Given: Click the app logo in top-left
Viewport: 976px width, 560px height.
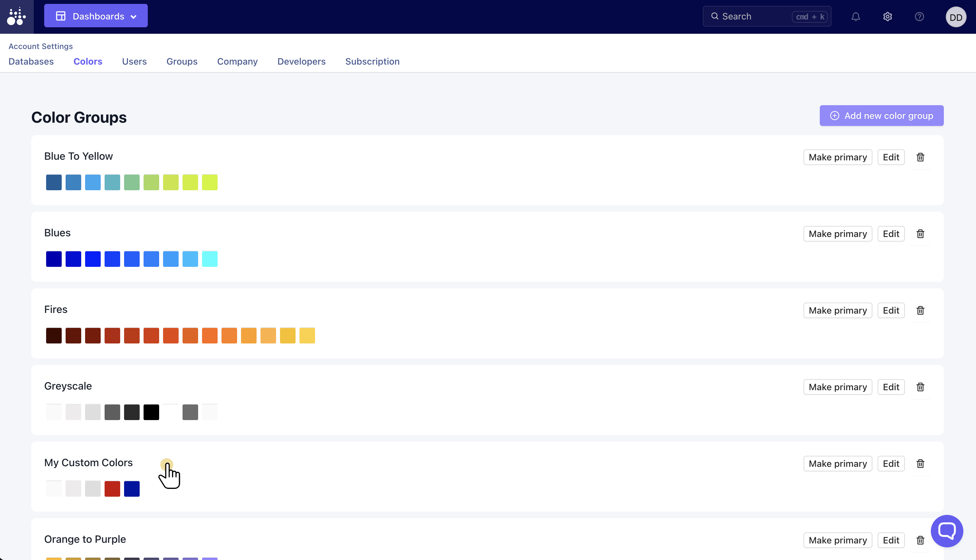Looking at the screenshot, I should click(17, 17).
